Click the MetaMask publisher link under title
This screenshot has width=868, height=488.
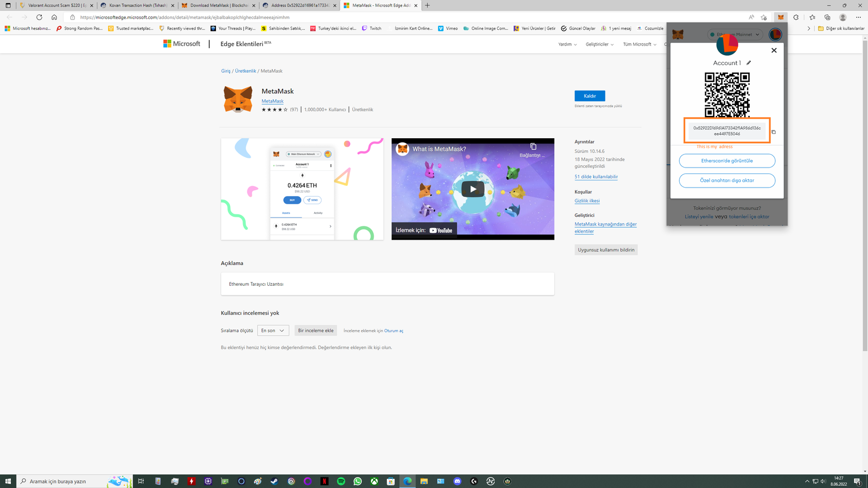(x=272, y=101)
